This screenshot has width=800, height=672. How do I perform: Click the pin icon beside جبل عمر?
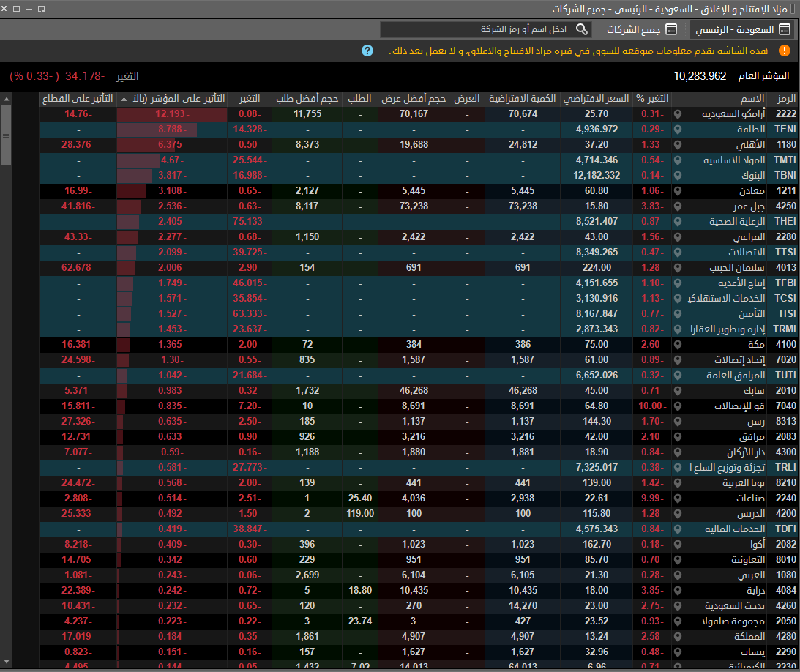pyautogui.click(x=678, y=206)
